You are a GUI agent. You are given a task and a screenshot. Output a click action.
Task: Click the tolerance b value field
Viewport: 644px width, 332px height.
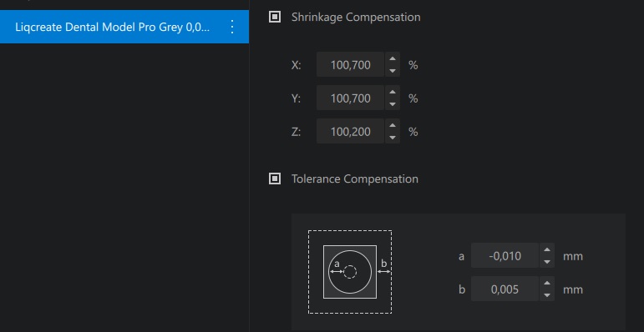[x=505, y=289]
